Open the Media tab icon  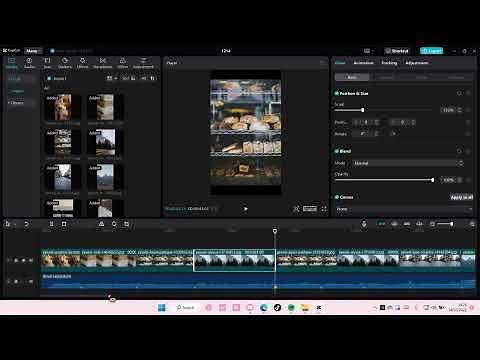(x=12, y=62)
